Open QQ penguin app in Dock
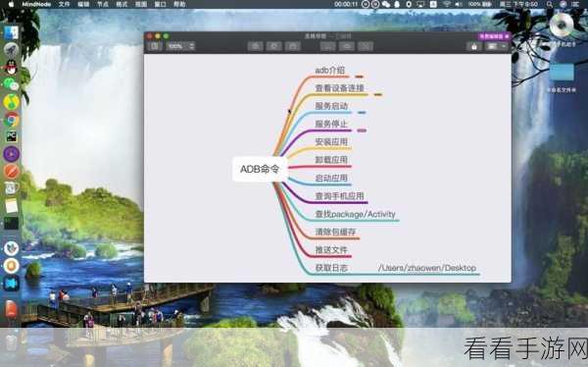The width and height of the screenshot is (588, 367). (x=11, y=68)
